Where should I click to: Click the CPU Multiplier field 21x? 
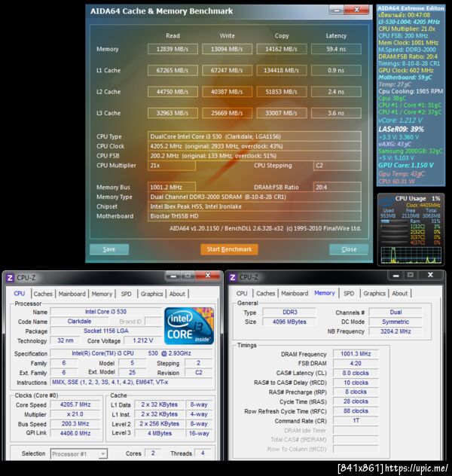coord(172,166)
